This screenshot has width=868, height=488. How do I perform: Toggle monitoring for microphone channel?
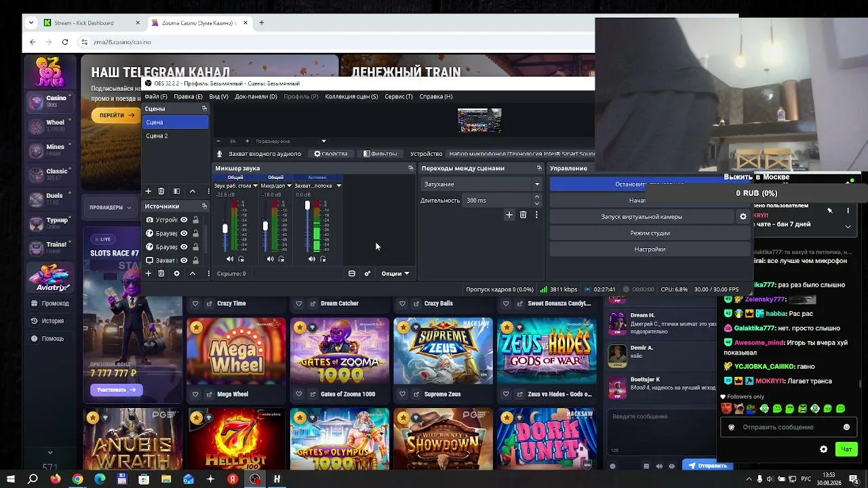pos(281,259)
